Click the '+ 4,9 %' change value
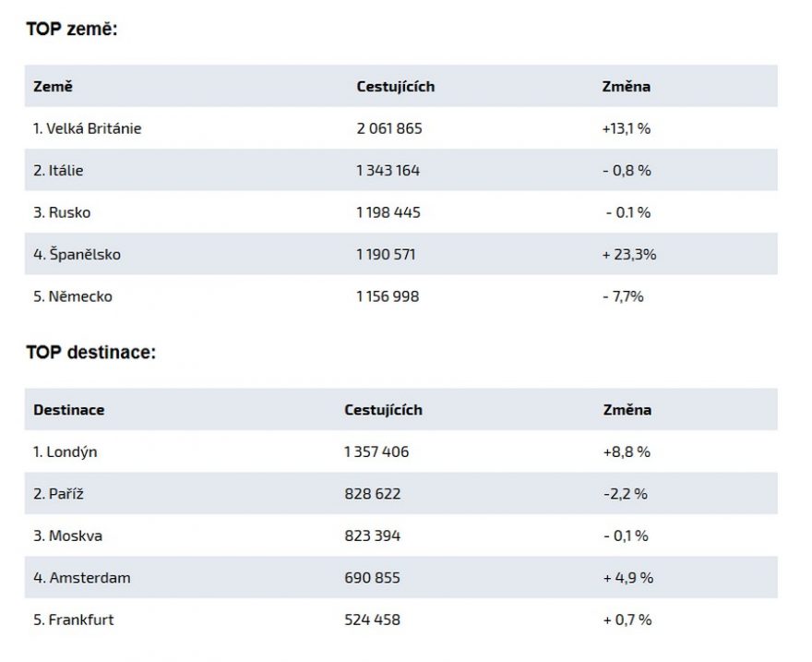The image size is (812, 662). tap(627, 578)
